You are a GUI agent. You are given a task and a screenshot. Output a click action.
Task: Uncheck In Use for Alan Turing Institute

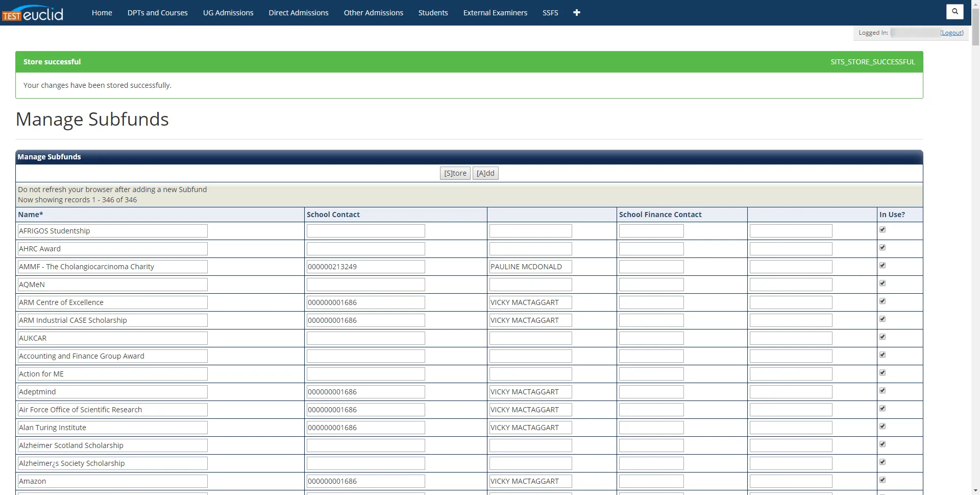click(x=882, y=426)
